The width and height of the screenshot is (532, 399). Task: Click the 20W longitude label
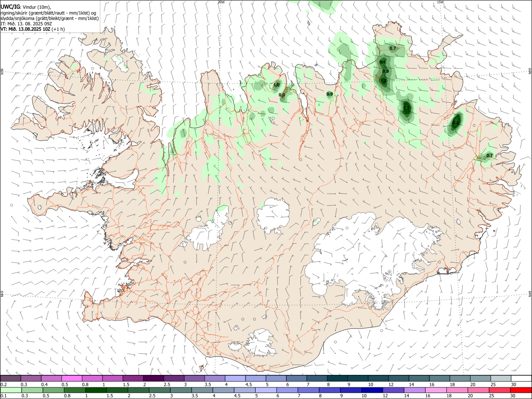coord(221,2)
